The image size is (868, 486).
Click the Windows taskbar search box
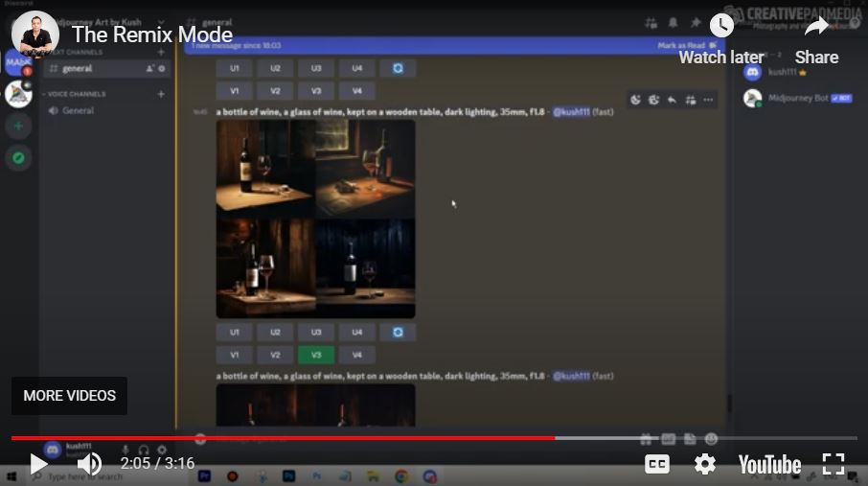[105, 476]
